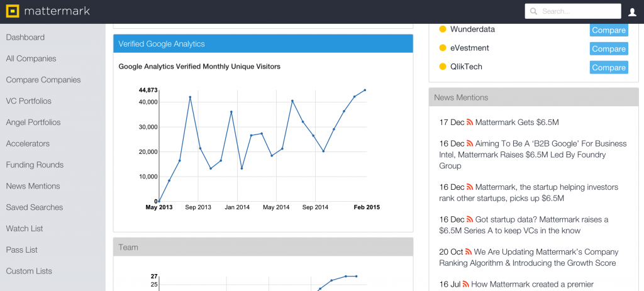The width and height of the screenshot is (644, 291).
Task: Open Saved Searches
Action: pos(35,207)
